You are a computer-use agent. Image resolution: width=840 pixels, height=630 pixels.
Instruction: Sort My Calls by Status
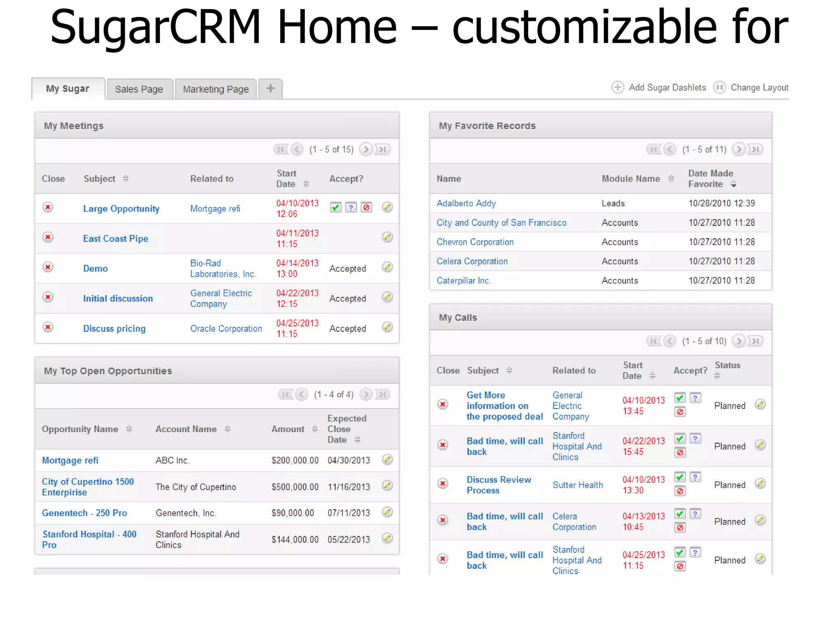pos(717,375)
